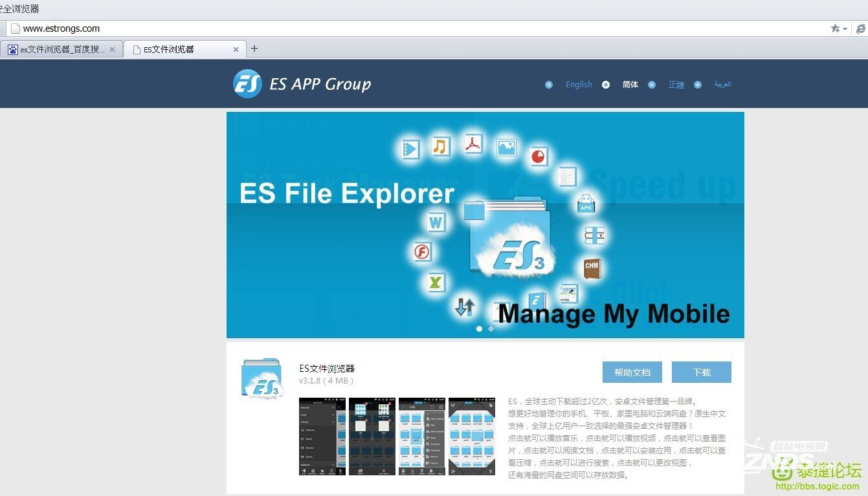Click the English language link
The width and height of the screenshot is (868, 496).
pos(579,85)
